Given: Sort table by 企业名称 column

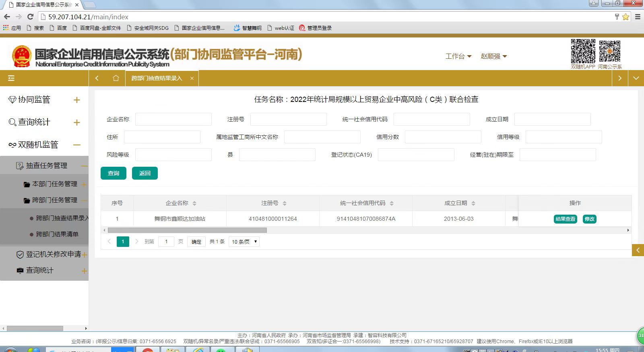Looking at the screenshot, I should pyautogui.click(x=194, y=203).
